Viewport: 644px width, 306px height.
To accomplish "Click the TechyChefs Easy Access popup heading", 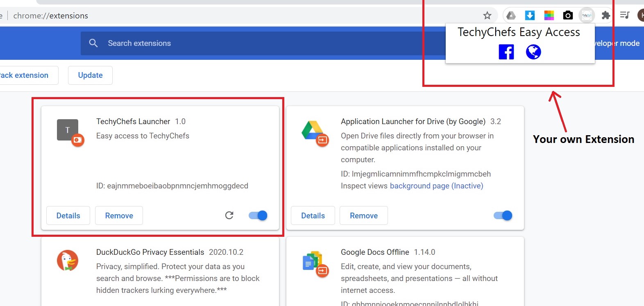I will [519, 32].
